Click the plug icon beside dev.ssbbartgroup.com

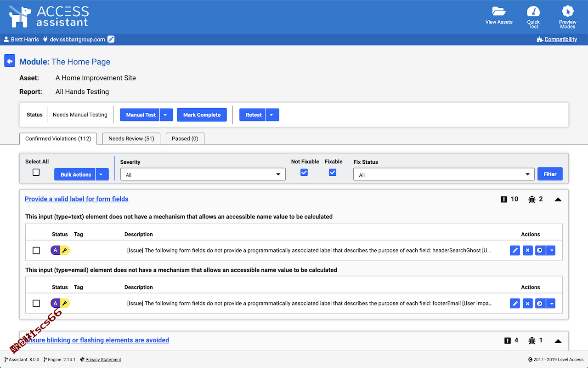(45, 40)
